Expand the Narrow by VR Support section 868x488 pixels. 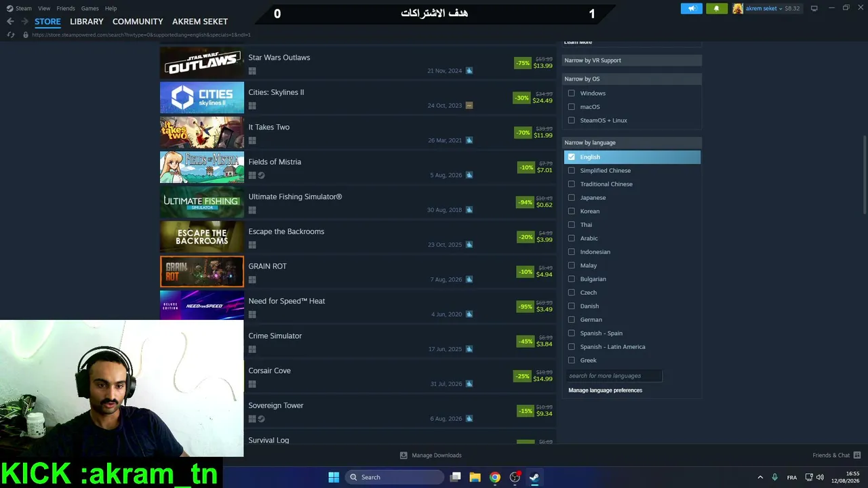point(632,60)
